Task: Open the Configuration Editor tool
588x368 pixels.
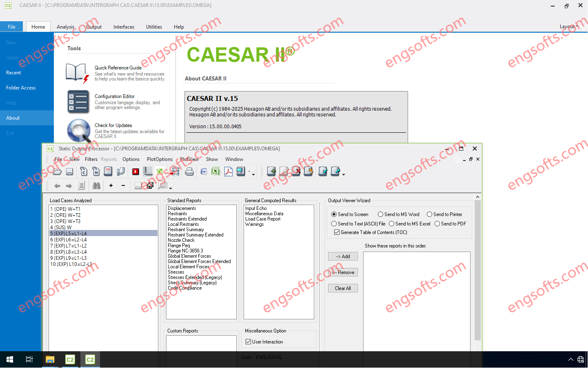Action: click(114, 97)
